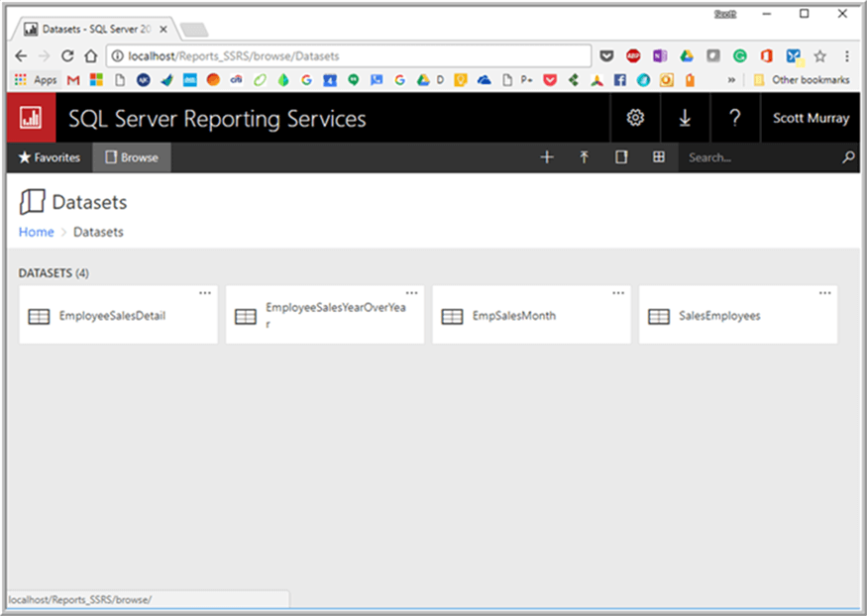Open the Other bookmarks folder
This screenshot has height=616, width=867.
[x=802, y=80]
